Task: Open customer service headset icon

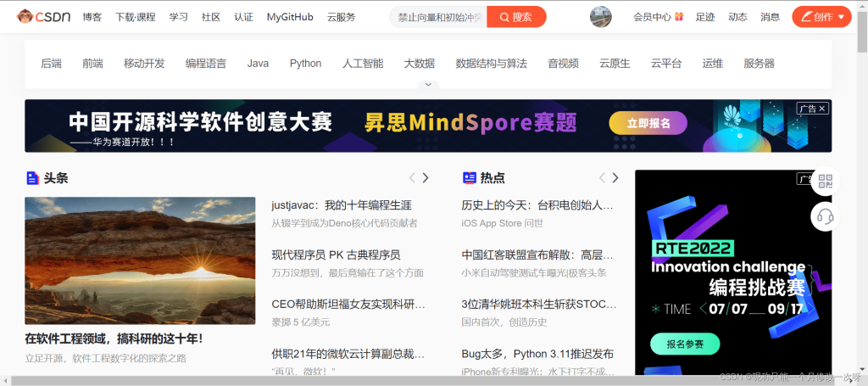Action: pyautogui.click(x=825, y=217)
